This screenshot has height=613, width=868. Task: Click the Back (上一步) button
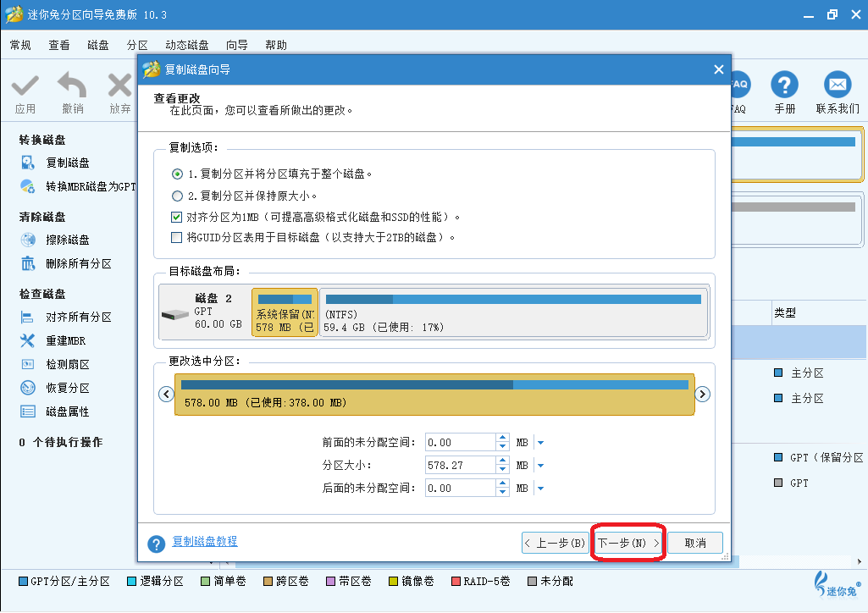tap(555, 544)
